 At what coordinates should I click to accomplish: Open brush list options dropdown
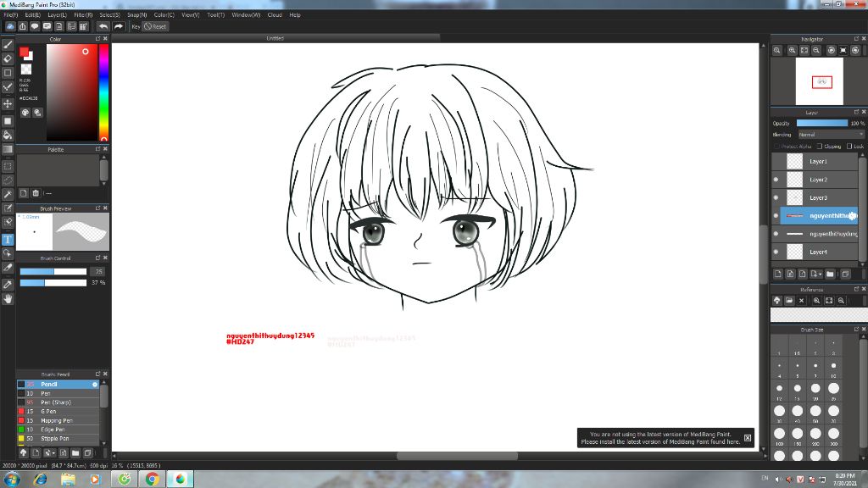pyautogui.click(x=53, y=453)
